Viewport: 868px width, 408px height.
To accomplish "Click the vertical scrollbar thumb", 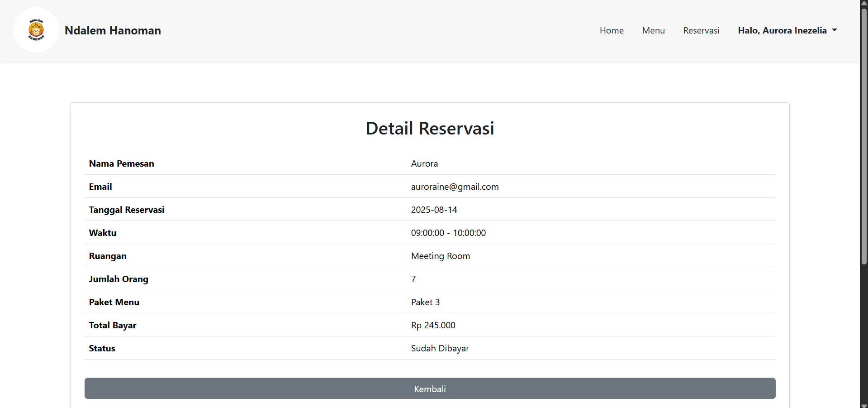I will tap(864, 136).
